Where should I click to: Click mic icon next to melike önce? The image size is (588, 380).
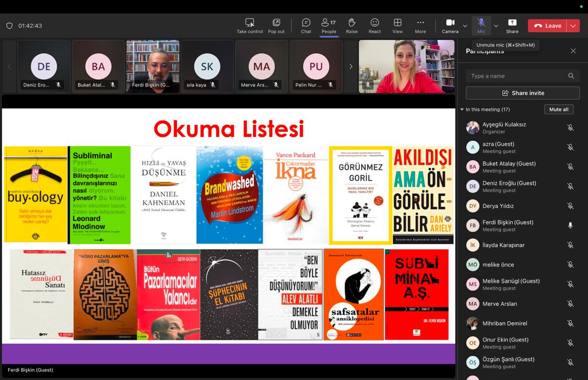click(570, 264)
